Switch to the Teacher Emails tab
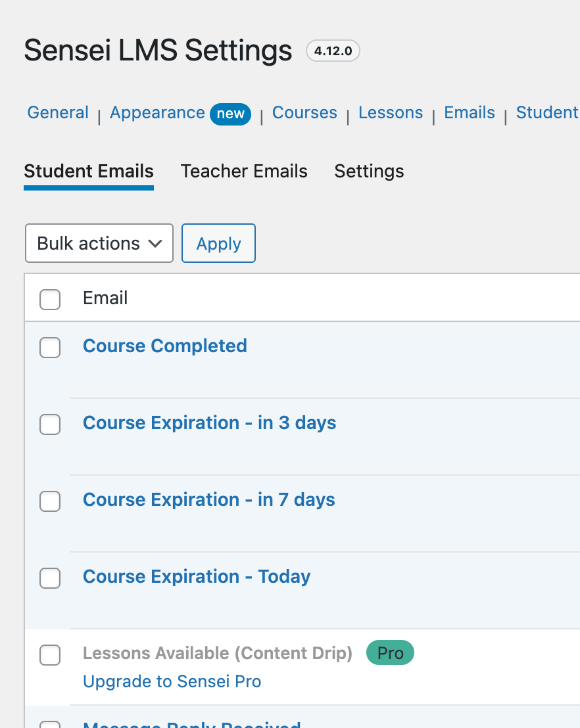The height and width of the screenshot is (728, 580). click(x=244, y=171)
